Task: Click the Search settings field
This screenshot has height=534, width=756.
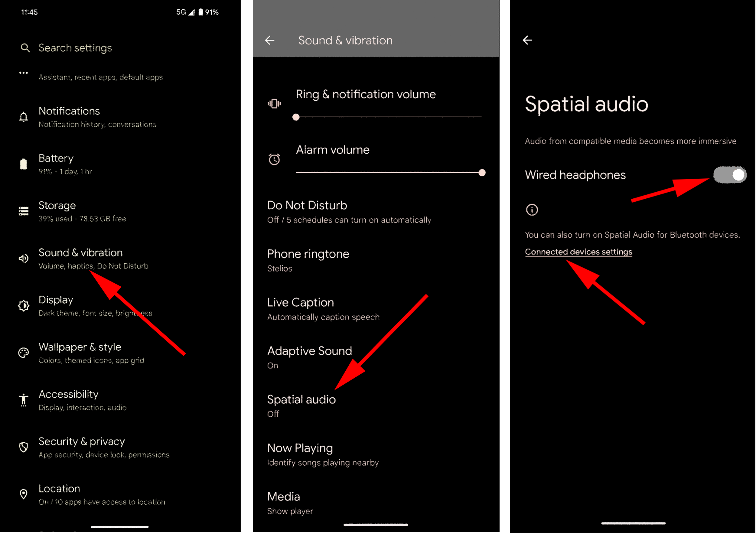Action: pos(75,48)
